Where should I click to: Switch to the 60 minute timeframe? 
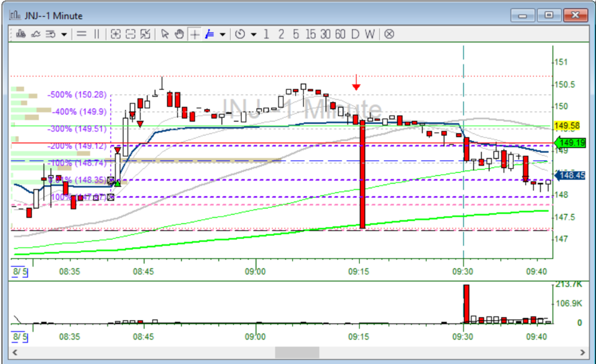coord(340,34)
